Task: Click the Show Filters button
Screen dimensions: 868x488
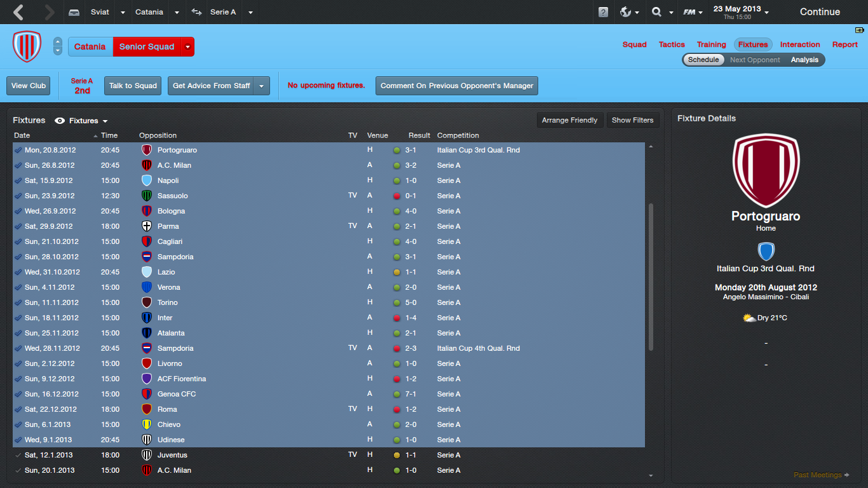Action: pyautogui.click(x=632, y=120)
